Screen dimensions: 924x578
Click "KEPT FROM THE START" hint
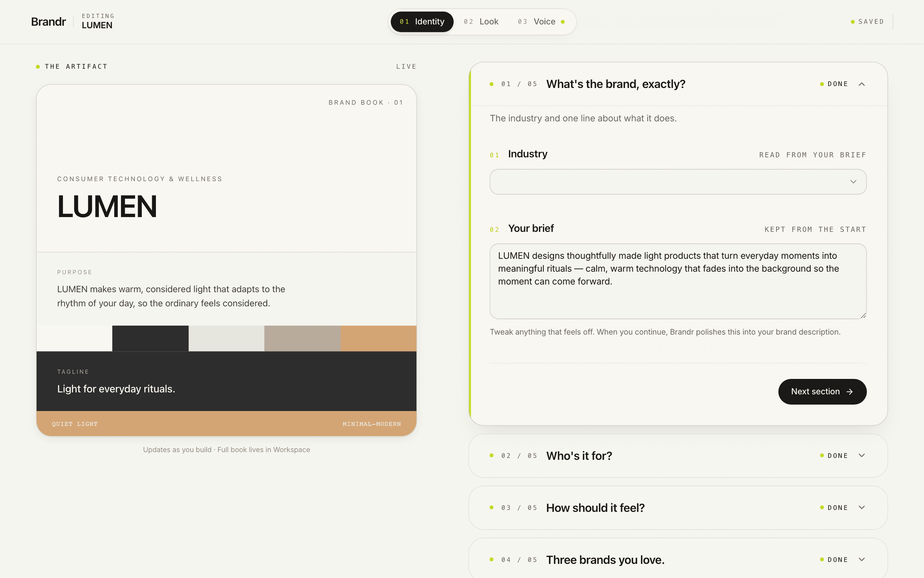(x=815, y=229)
